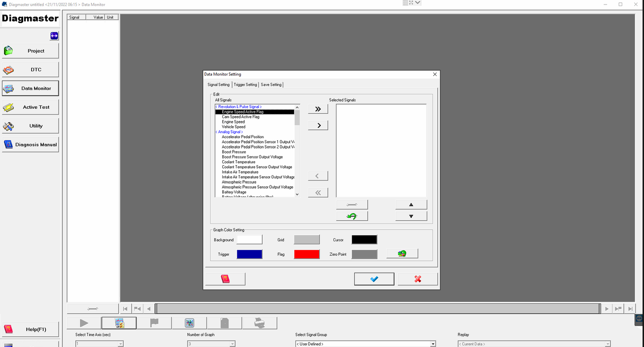Viewport: 644px width, 347px height.
Task: Jump to end of recorded data
Action: [x=630, y=309]
